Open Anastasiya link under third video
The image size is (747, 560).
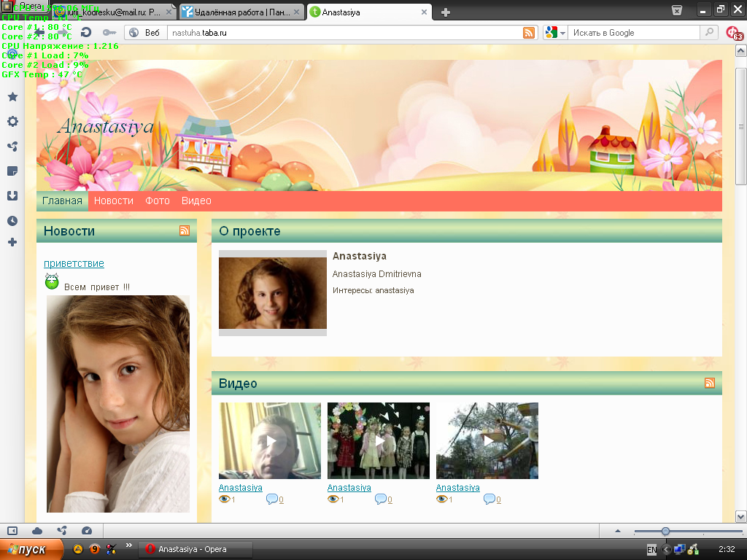457,488
